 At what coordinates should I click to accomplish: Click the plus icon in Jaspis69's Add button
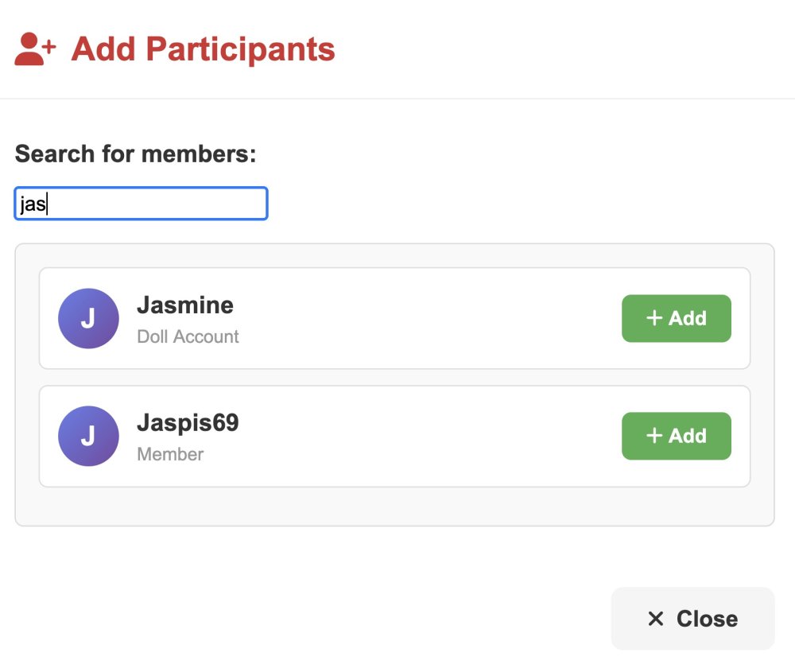coord(654,436)
